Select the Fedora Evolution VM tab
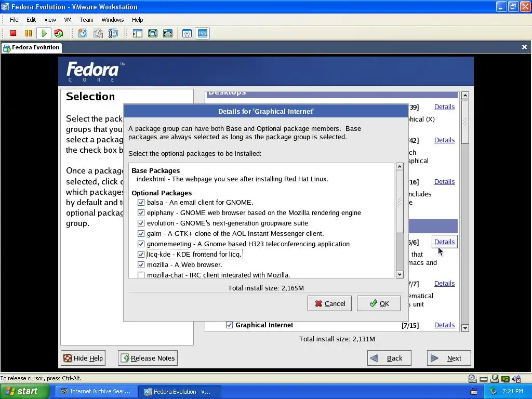Viewport: 532px width, 399px height. 31,47
